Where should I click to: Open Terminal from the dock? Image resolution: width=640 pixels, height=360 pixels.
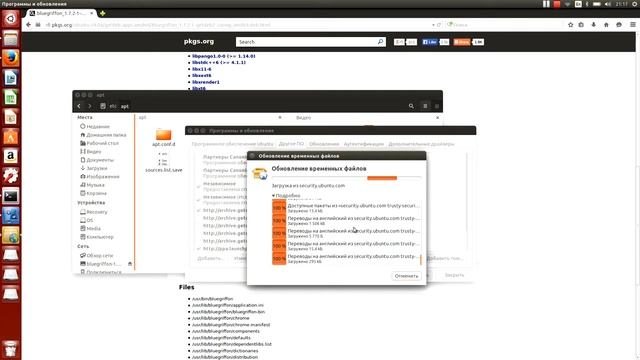tap(11, 196)
